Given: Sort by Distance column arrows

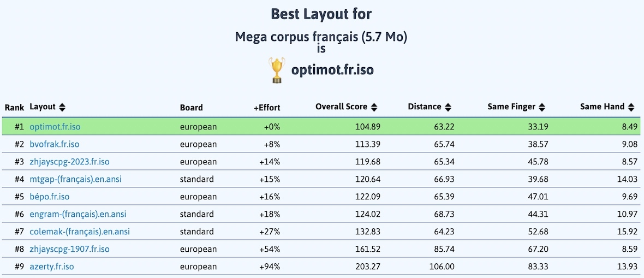Looking at the screenshot, I should pyautogui.click(x=448, y=107).
